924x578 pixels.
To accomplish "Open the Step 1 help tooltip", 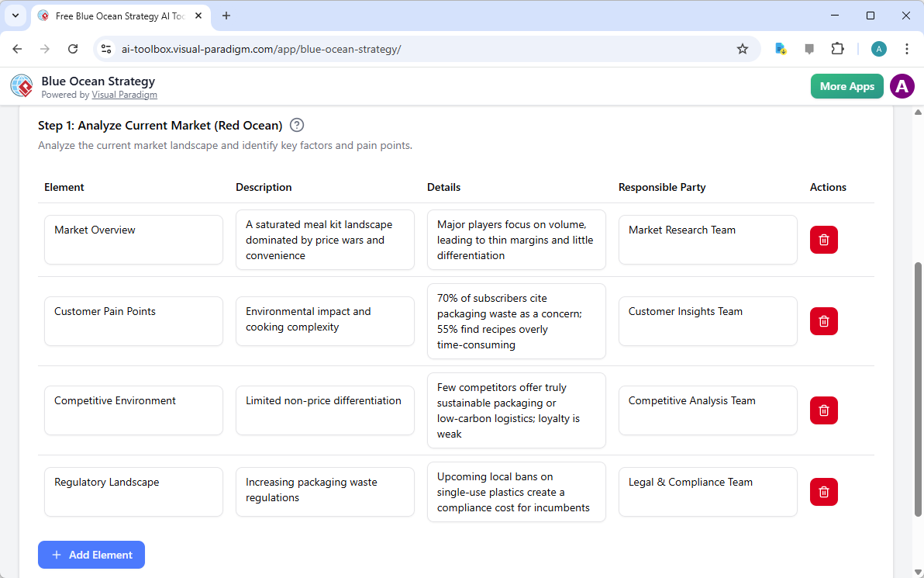I will (297, 125).
